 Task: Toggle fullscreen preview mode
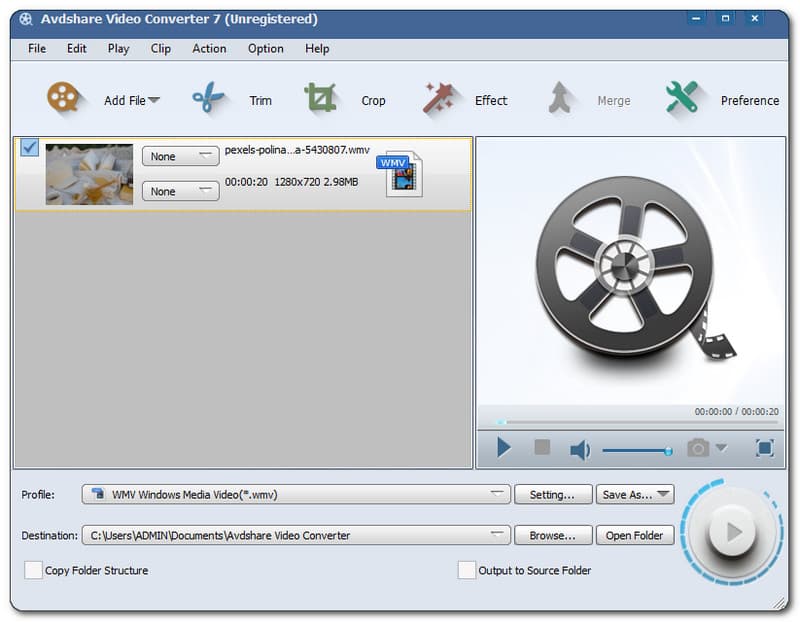click(x=764, y=448)
